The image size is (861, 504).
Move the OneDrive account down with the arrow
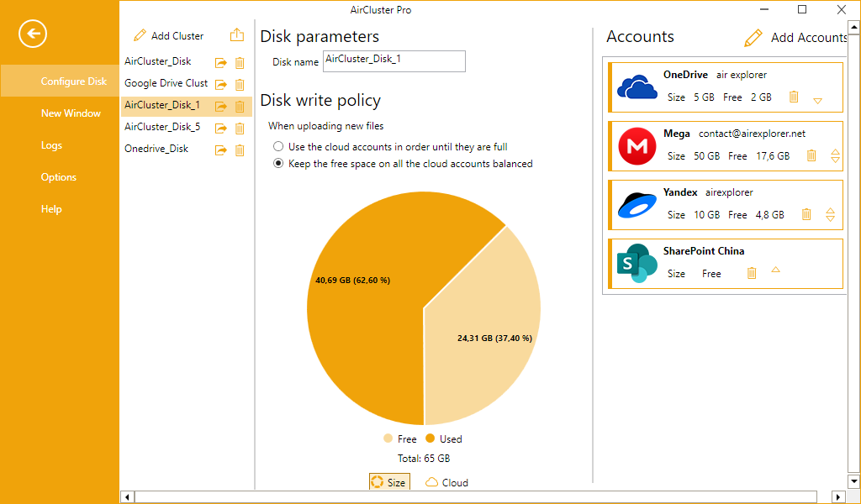click(817, 101)
